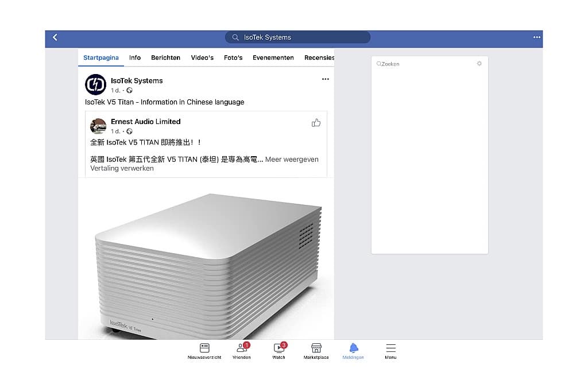Open the IsoTek Systems page name link
588x392 pixels.
coord(137,80)
